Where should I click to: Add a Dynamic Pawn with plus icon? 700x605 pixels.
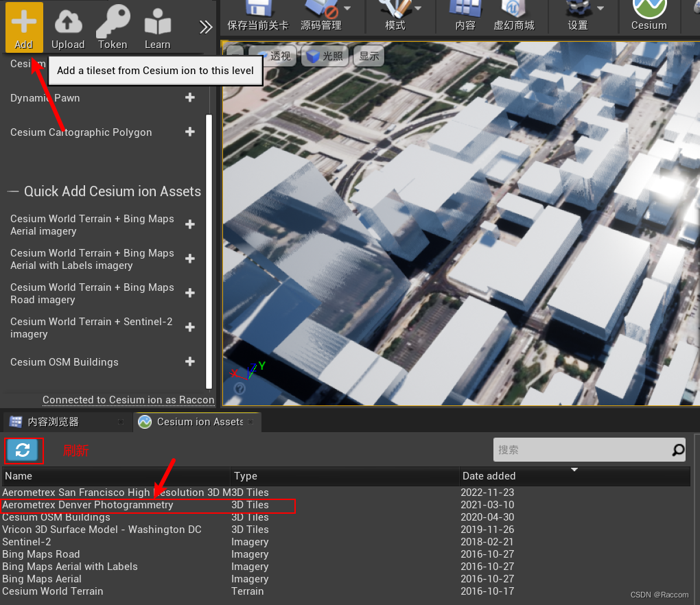tap(189, 97)
